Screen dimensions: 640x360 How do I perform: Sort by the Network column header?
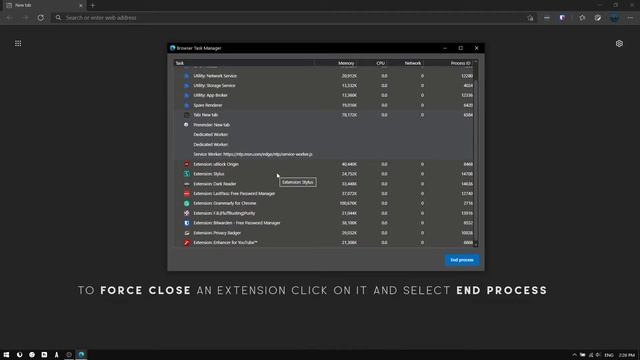tap(412, 63)
